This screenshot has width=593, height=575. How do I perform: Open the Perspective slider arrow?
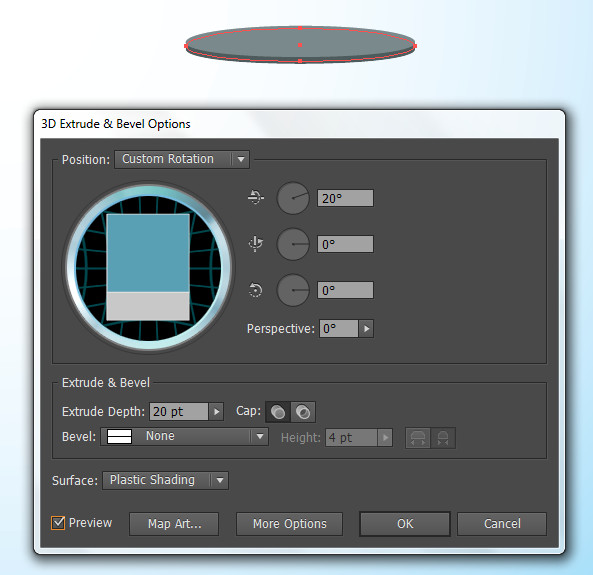pyautogui.click(x=366, y=328)
